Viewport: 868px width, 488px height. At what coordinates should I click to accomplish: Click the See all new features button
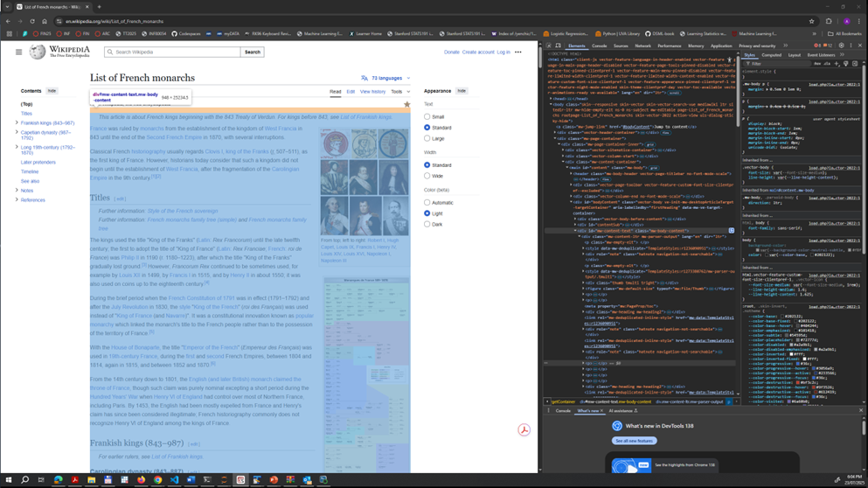[634, 441]
